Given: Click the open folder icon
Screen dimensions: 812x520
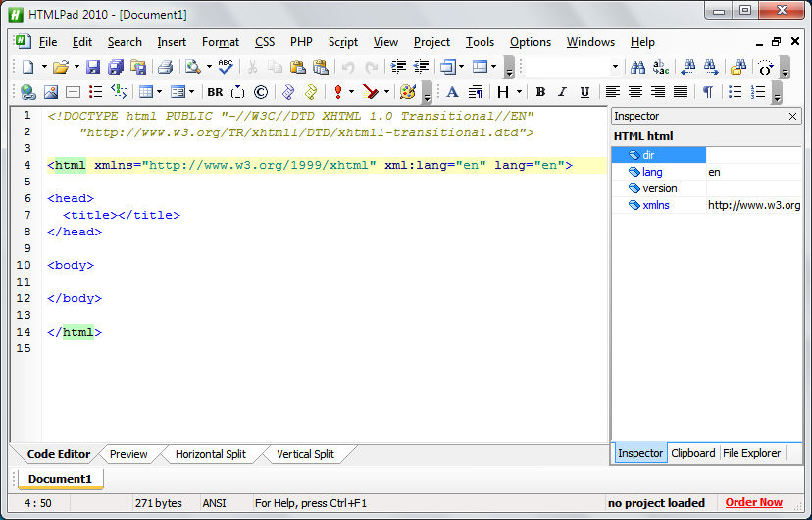Looking at the screenshot, I should [61, 67].
